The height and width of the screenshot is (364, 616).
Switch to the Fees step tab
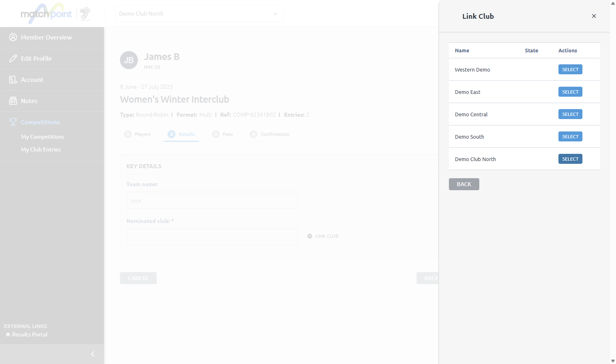coord(222,134)
